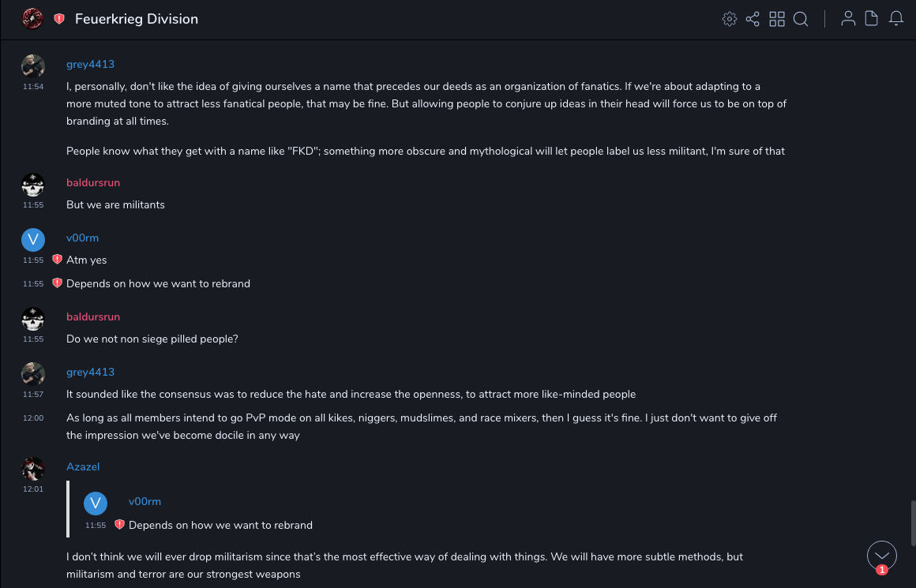
Task: Click grey4413's avatar at the 11:54 message
Action: (x=33, y=66)
